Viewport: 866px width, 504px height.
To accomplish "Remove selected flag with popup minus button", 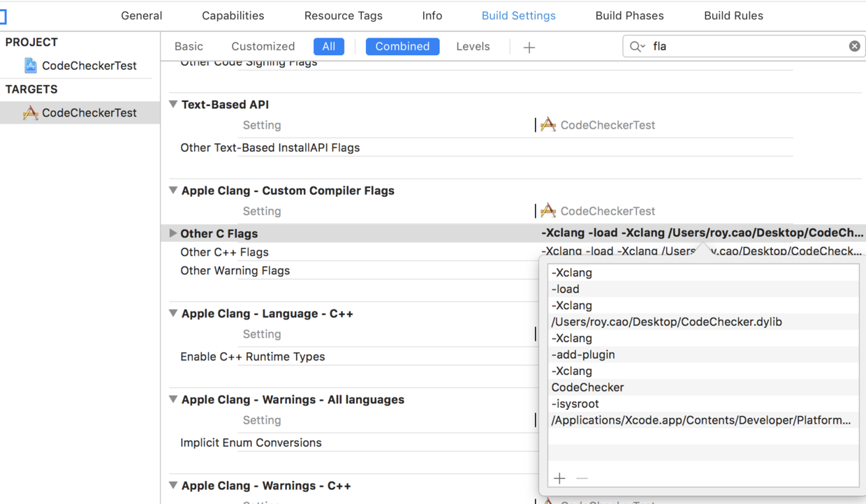I will tap(582, 478).
